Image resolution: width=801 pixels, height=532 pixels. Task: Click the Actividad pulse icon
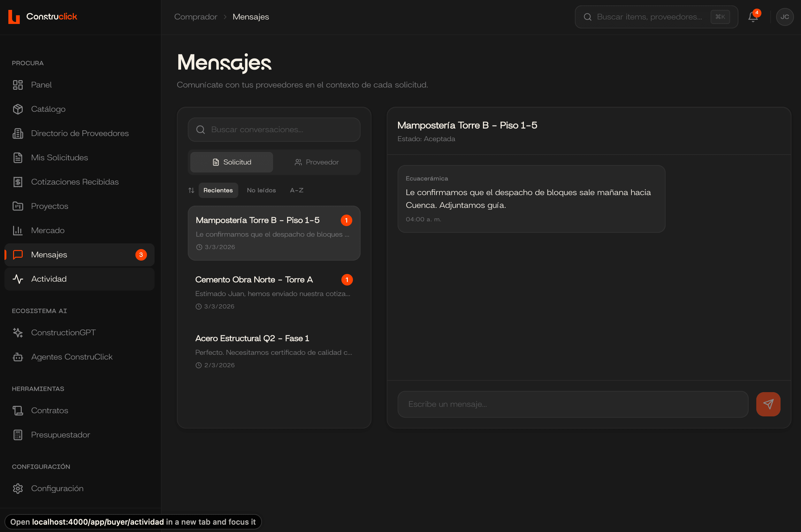coord(18,279)
